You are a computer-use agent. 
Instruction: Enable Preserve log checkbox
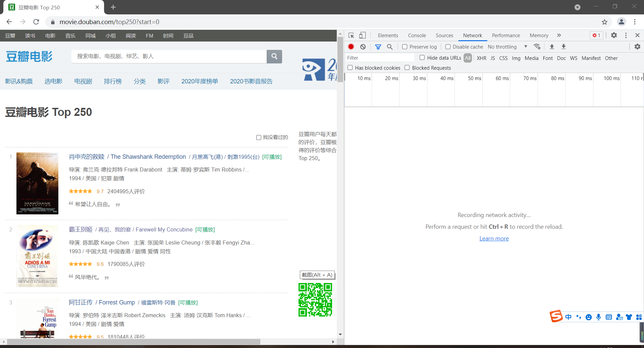point(405,47)
